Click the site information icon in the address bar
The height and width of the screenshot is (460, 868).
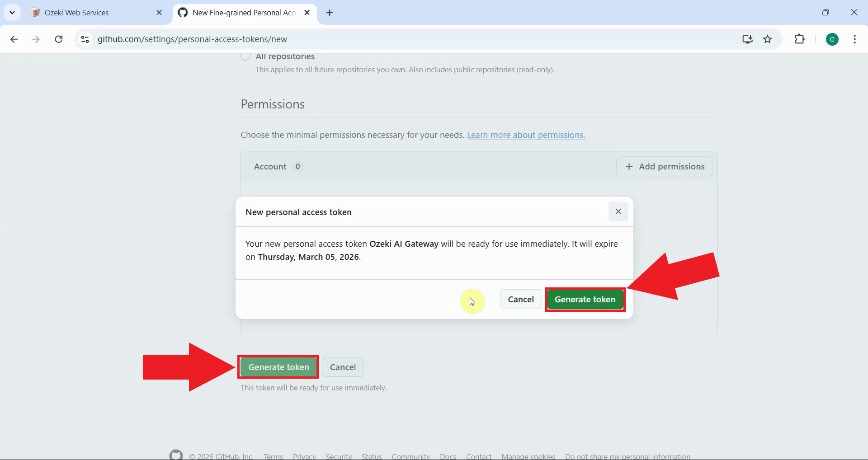(85, 39)
